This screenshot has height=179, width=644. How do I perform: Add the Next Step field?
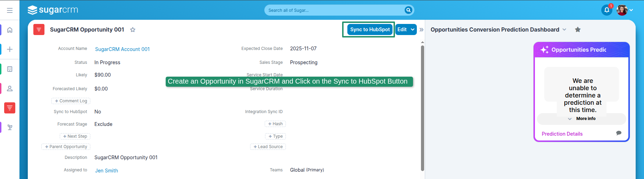pos(75,136)
